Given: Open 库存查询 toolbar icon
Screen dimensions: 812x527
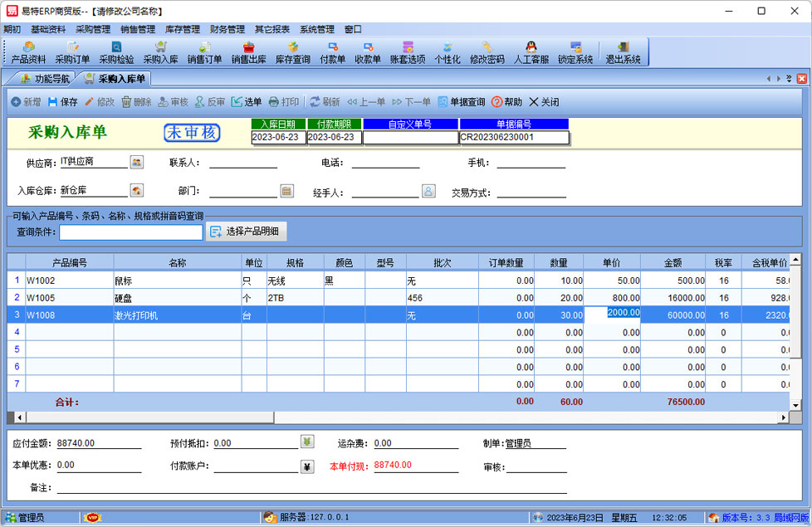Looking at the screenshot, I should click(292, 52).
